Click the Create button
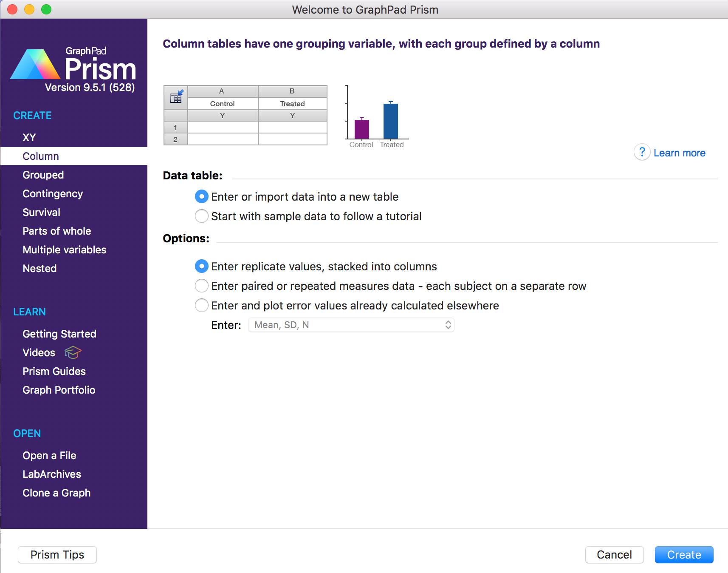The image size is (728, 573). pos(684,555)
